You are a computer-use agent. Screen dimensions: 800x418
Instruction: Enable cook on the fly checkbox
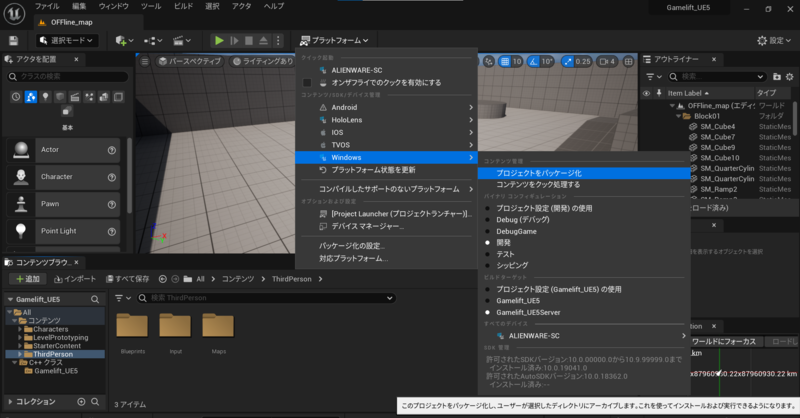click(307, 83)
